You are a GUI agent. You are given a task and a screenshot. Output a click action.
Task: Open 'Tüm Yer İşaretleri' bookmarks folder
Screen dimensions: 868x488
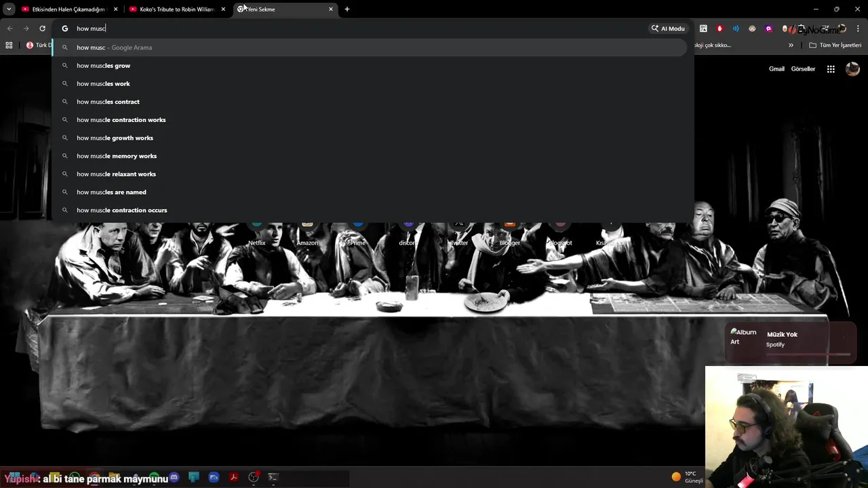(x=835, y=45)
